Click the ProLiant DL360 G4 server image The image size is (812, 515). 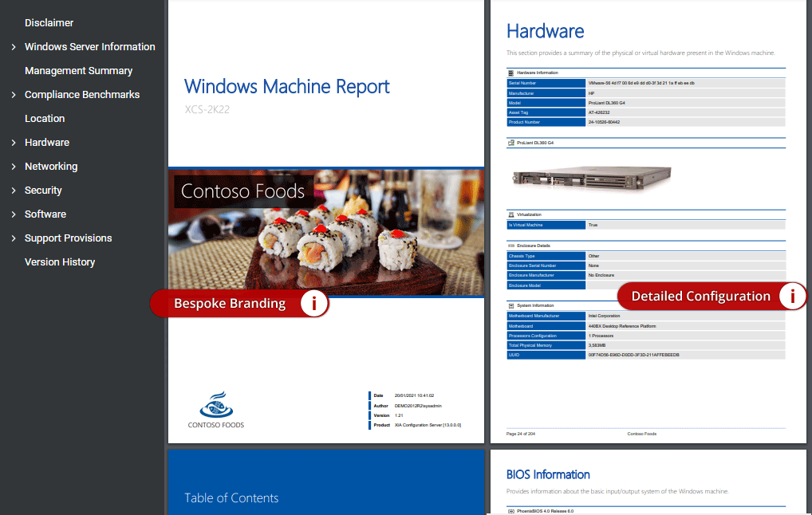click(x=591, y=178)
